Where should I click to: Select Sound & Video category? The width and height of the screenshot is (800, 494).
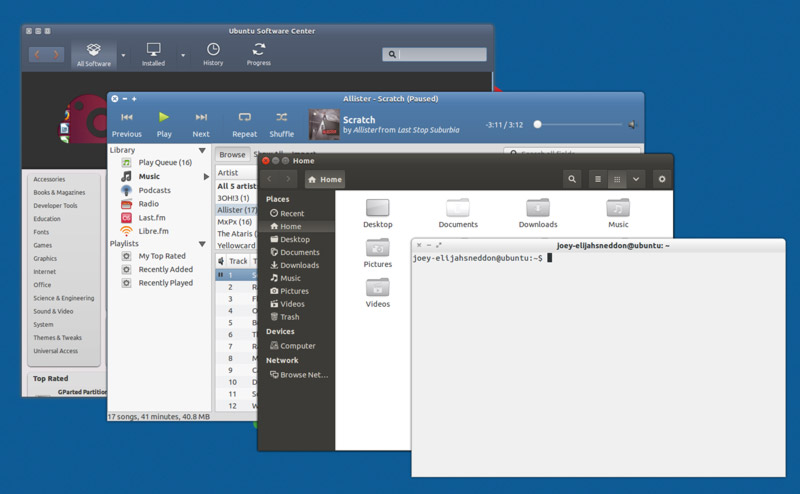pos(54,311)
